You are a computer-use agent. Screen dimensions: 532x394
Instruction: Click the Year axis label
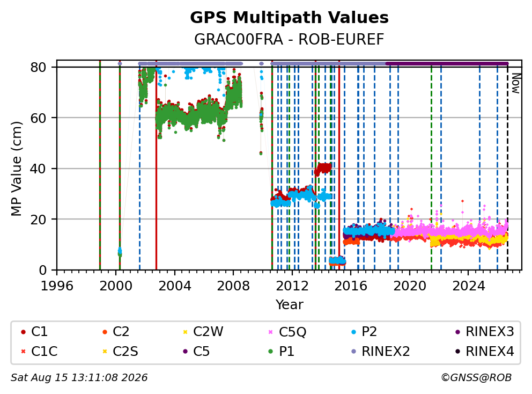click(x=289, y=305)
